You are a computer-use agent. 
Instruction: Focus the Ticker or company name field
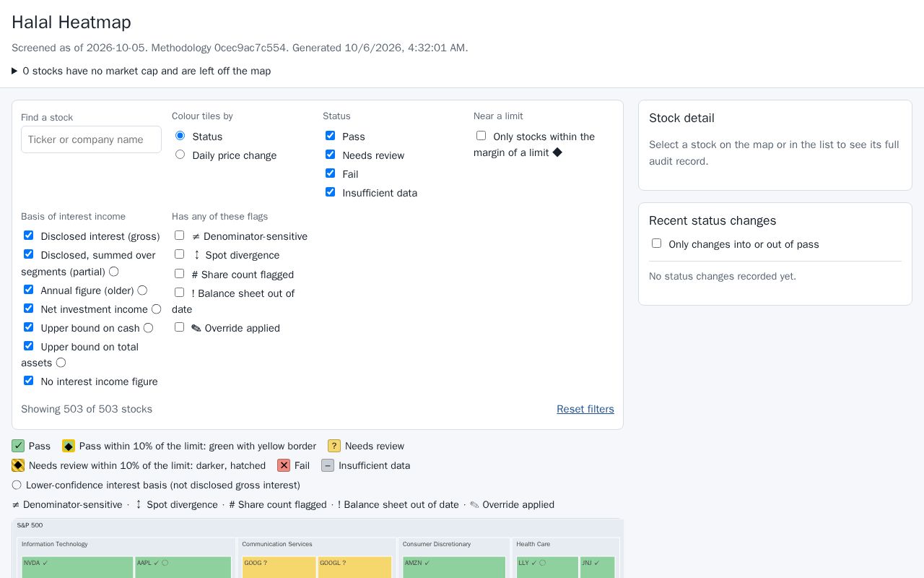click(x=91, y=139)
